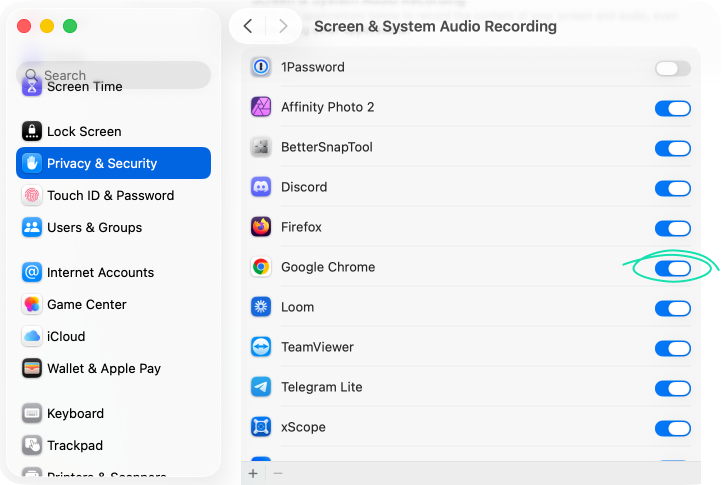723x485 pixels.
Task: Click the Trackpad sidebar icon
Action: 32,445
